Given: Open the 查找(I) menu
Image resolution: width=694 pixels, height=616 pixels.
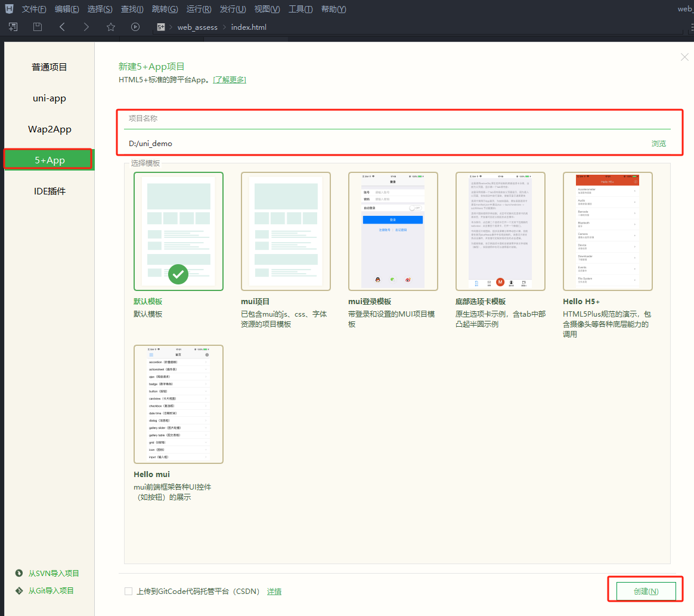Looking at the screenshot, I should tap(132, 9).
